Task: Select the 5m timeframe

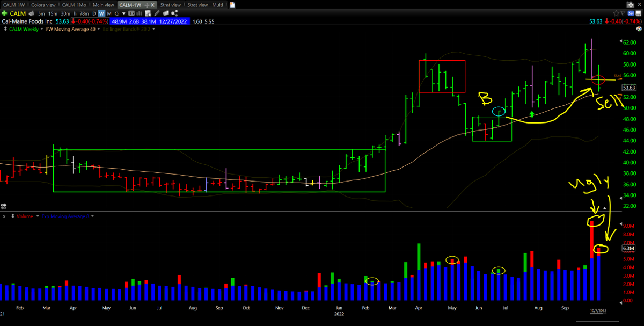Action: click(42, 13)
